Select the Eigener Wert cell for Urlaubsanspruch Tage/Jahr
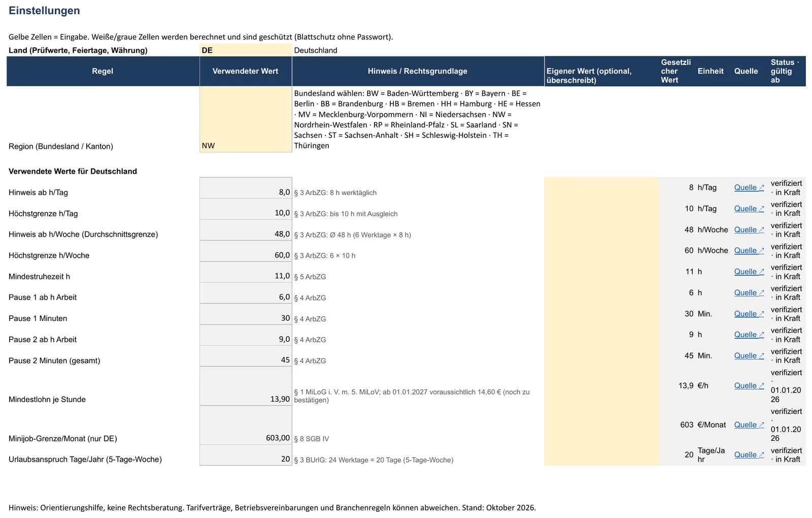Screen dimensions: 812x518 [601, 455]
